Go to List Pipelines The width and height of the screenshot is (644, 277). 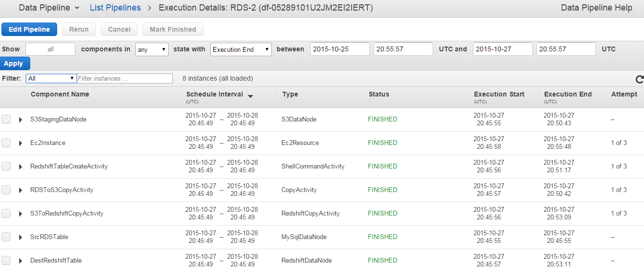pyautogui.click(x=115, y=8)
